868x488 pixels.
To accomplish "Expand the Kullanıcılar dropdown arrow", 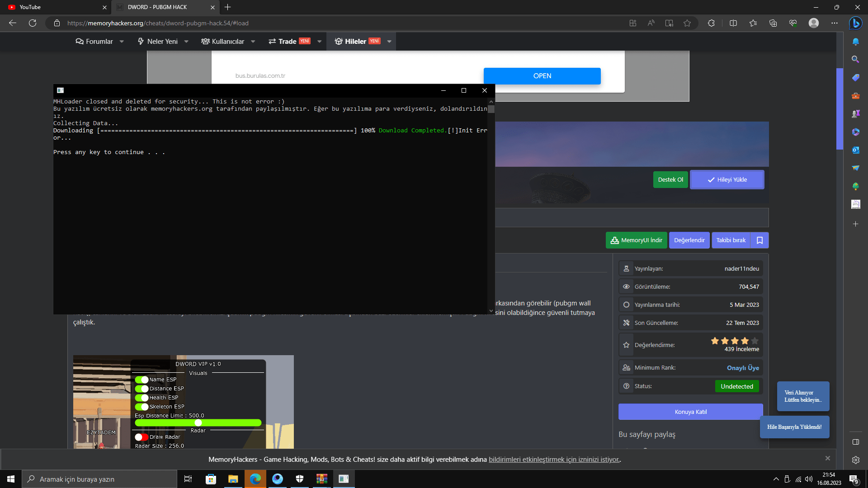I will [x=253, y=42].
